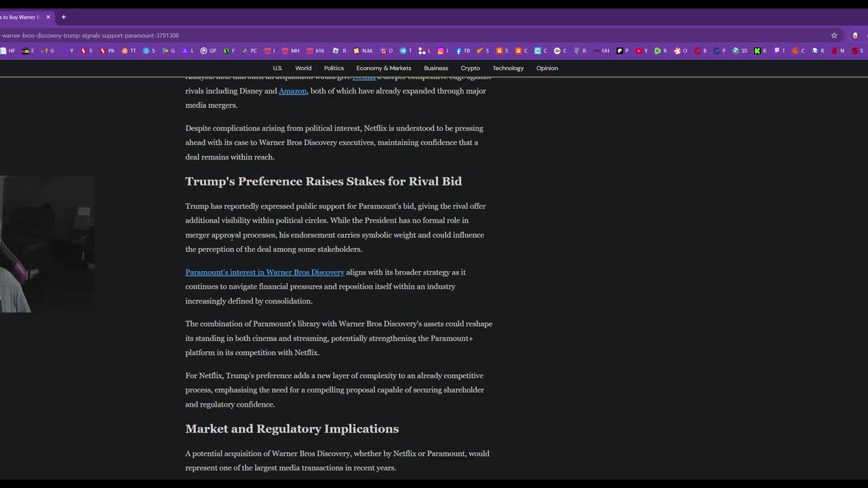
Task: Open the Business section
Action: point(436,68)
